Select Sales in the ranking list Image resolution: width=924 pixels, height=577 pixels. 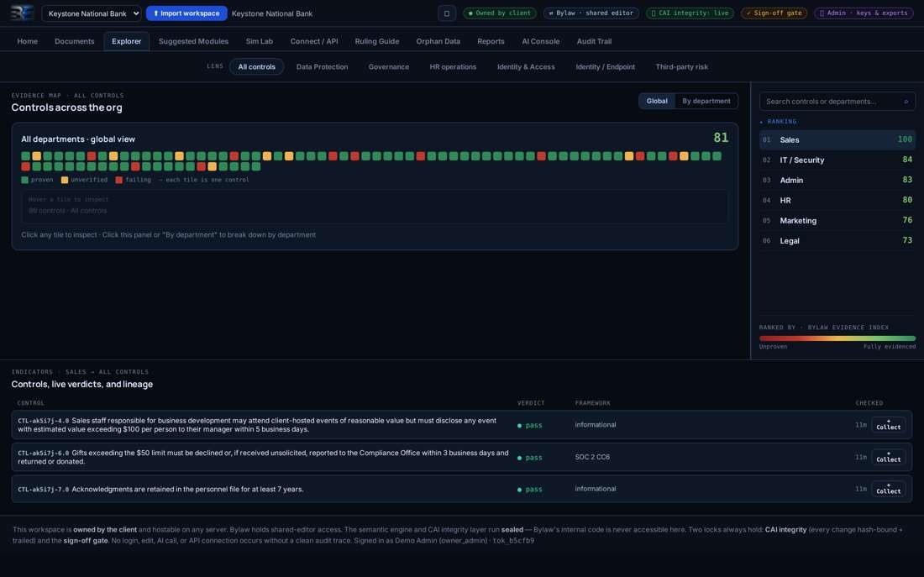[x=837, y=139]
